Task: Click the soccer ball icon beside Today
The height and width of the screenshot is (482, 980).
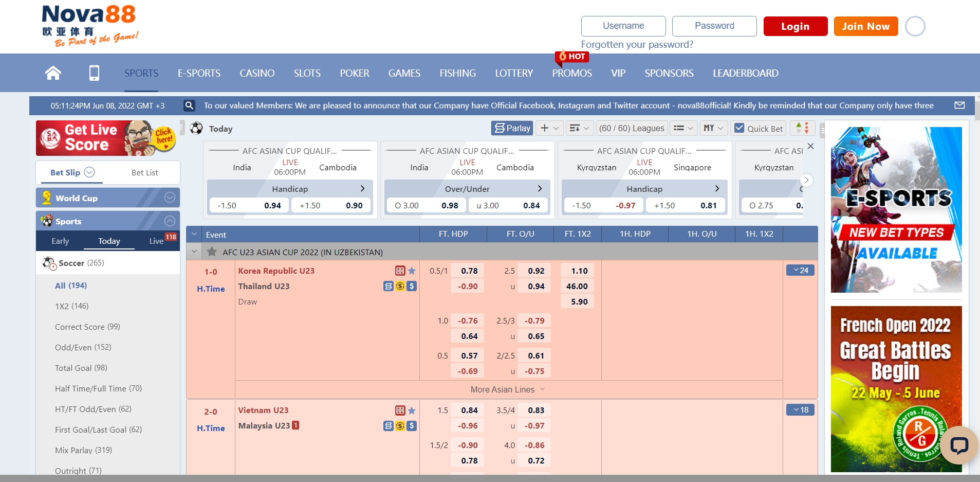Action: (196, 128)
